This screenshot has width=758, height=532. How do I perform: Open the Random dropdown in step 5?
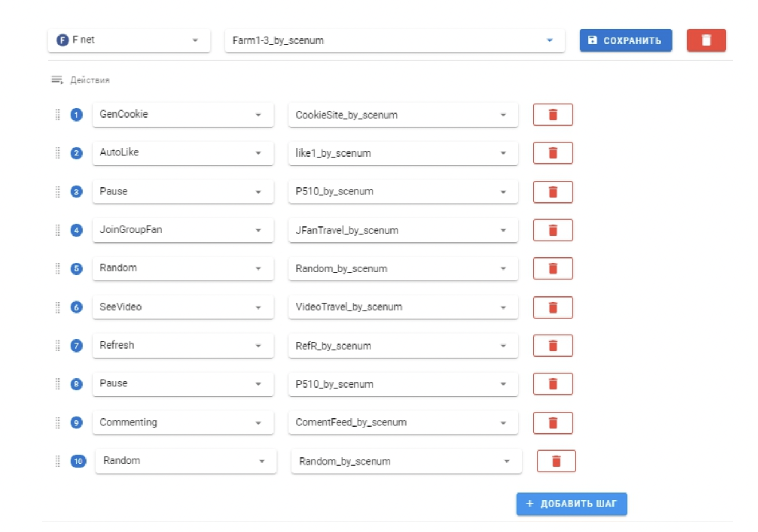point(183,268)
